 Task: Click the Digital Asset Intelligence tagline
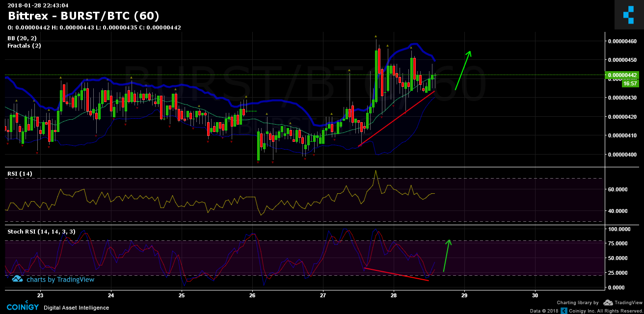(76, 308)
